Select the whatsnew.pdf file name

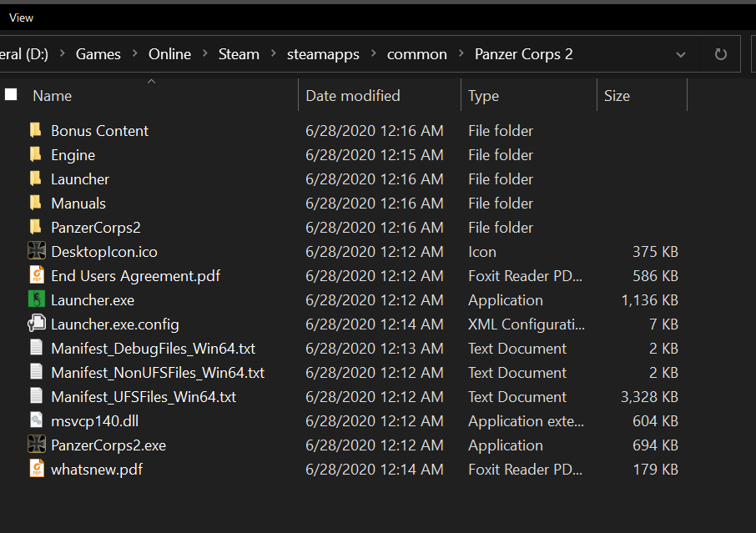click(97, 470)
